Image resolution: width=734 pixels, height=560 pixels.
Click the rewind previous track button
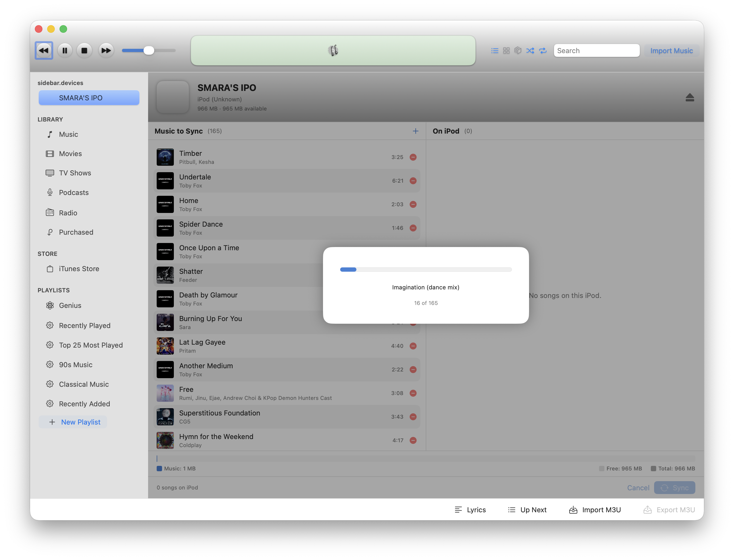44,50
